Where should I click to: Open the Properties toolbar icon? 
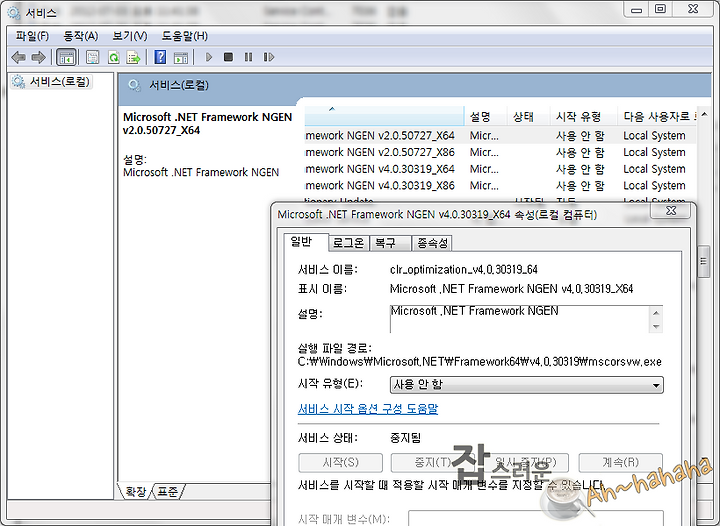pyautogui.click(x=93, y=57)
